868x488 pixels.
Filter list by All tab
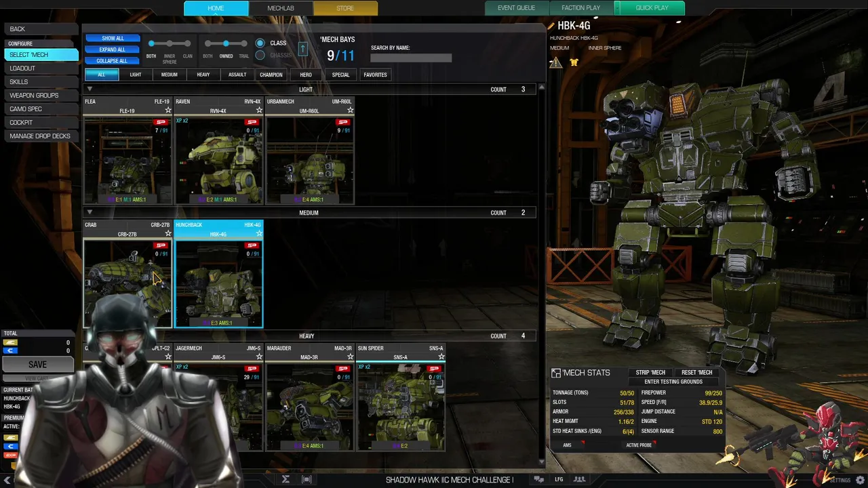(x=102, y=75)
